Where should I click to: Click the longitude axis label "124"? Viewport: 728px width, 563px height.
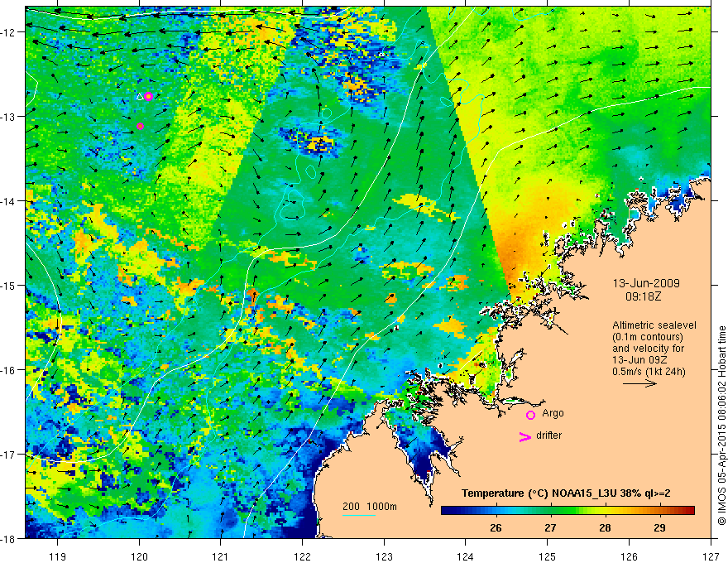pos(466,556)
